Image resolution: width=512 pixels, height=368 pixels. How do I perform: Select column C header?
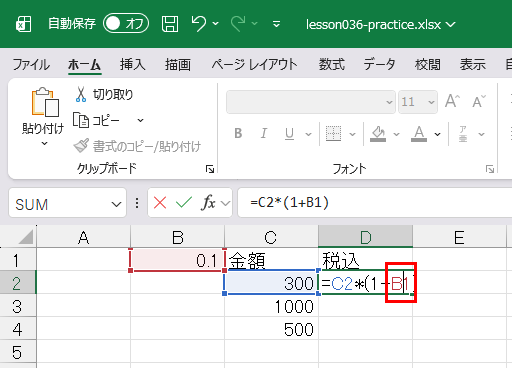(271, 237)
